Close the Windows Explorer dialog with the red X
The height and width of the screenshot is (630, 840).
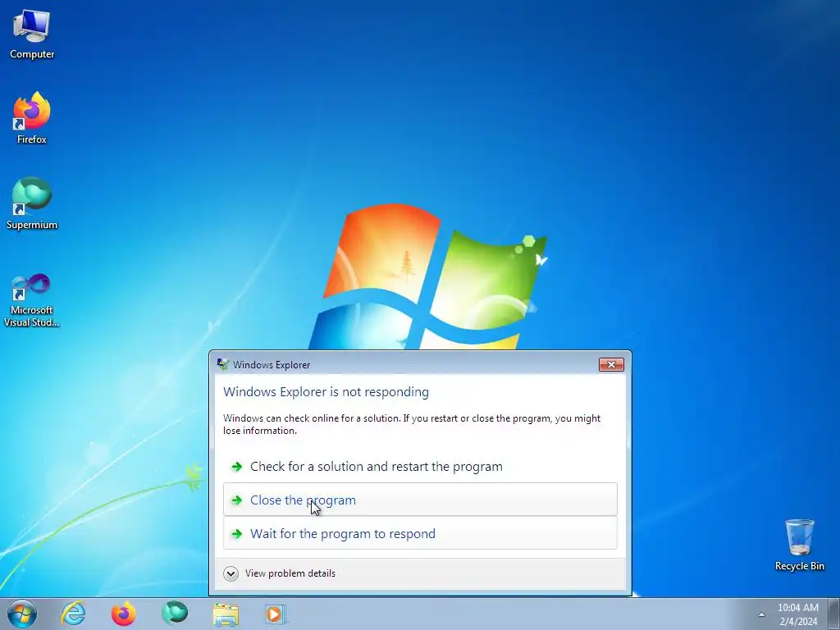[611, 364]
